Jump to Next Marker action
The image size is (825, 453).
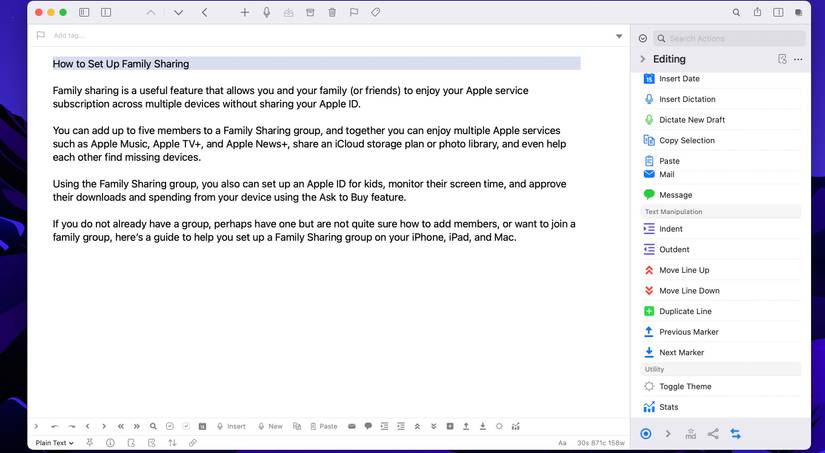point(721,352)
